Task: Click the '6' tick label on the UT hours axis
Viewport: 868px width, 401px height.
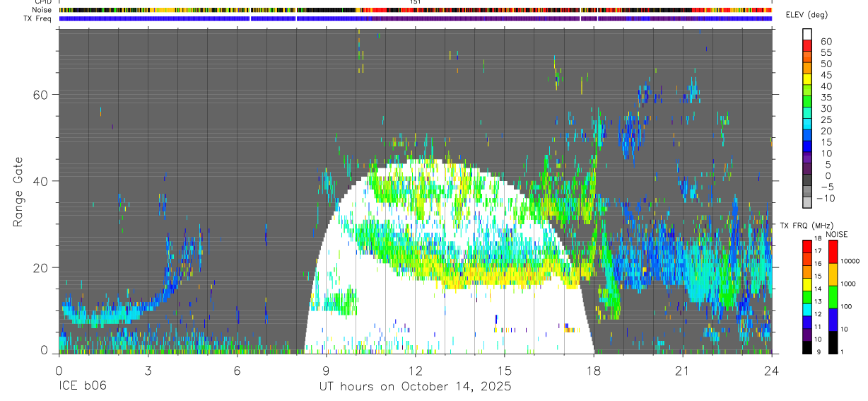Action: 237,370
